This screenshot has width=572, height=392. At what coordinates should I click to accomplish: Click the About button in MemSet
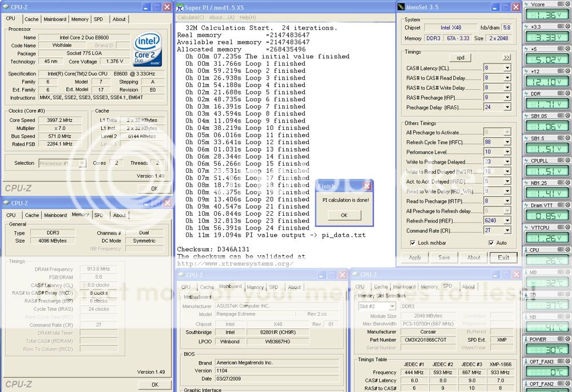pos(474,258)
